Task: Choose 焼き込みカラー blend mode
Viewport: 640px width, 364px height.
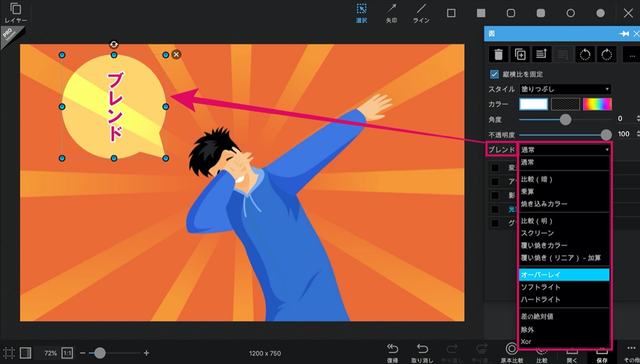Action: pyautogui.click(x=564, y=204)
